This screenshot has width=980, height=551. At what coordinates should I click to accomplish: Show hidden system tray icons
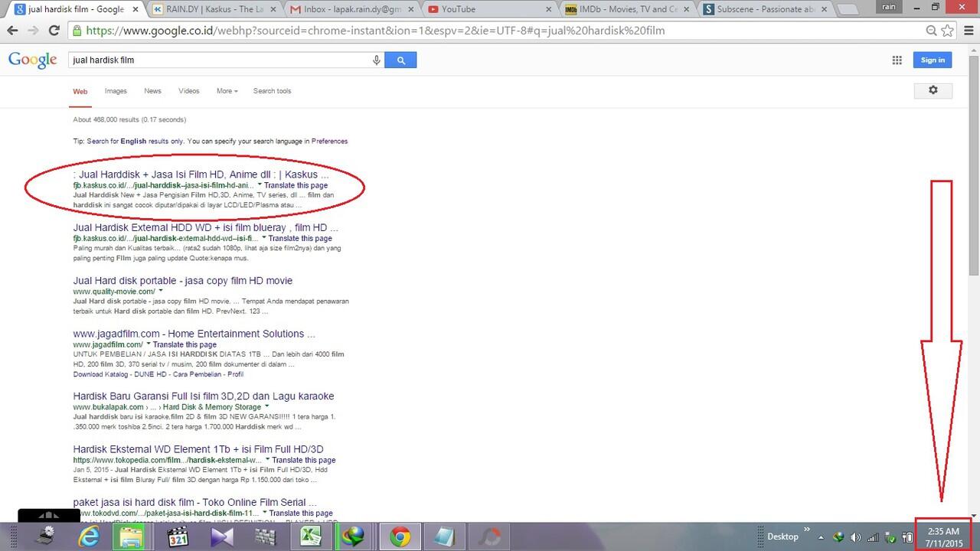point(822,537)
